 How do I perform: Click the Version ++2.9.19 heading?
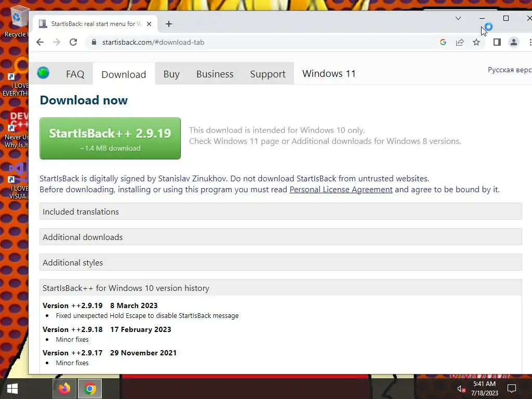coord(100,305)
